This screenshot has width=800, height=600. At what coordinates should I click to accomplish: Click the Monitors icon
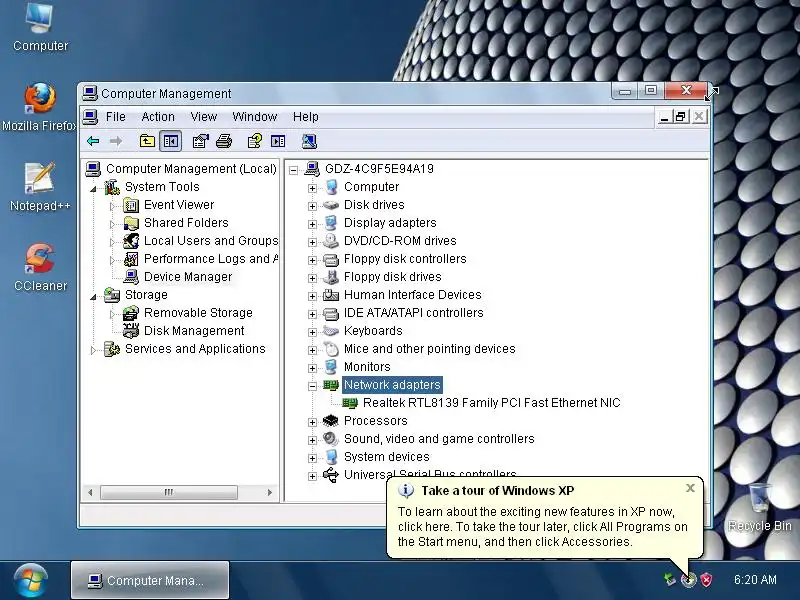[x=331, y=367]
